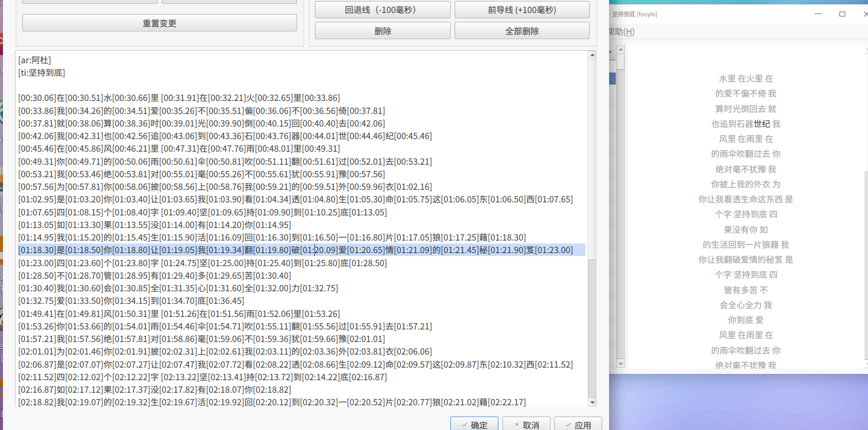Click fooyin list scrollbar up arrow
The width and height of the screenshot is (868, 430).
pyautogui.click(x=621, y=49)
